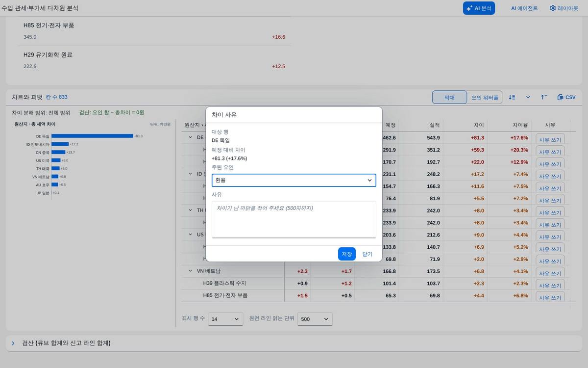Open the 표시 행 수 dropdown
588x368 pixels.
[x=225, y=319]
